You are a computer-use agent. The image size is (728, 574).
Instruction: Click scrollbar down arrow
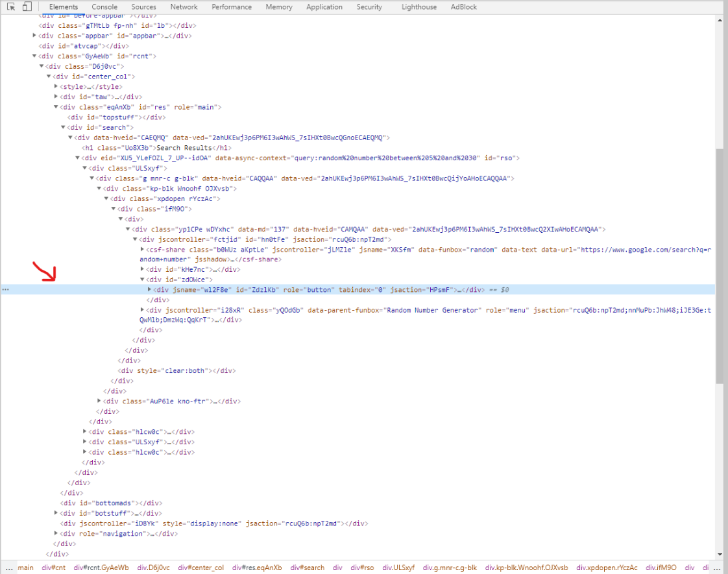click(x=720, y=554)
